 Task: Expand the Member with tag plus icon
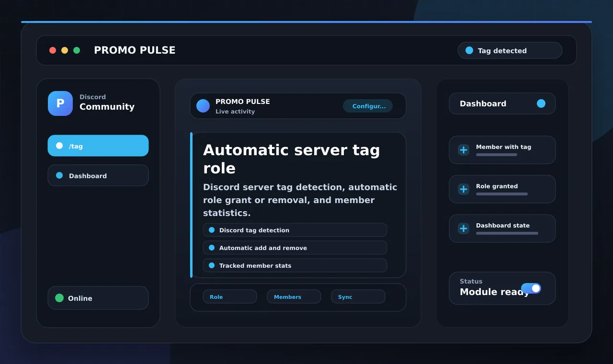pyautogui.click(x=464, y=150)
